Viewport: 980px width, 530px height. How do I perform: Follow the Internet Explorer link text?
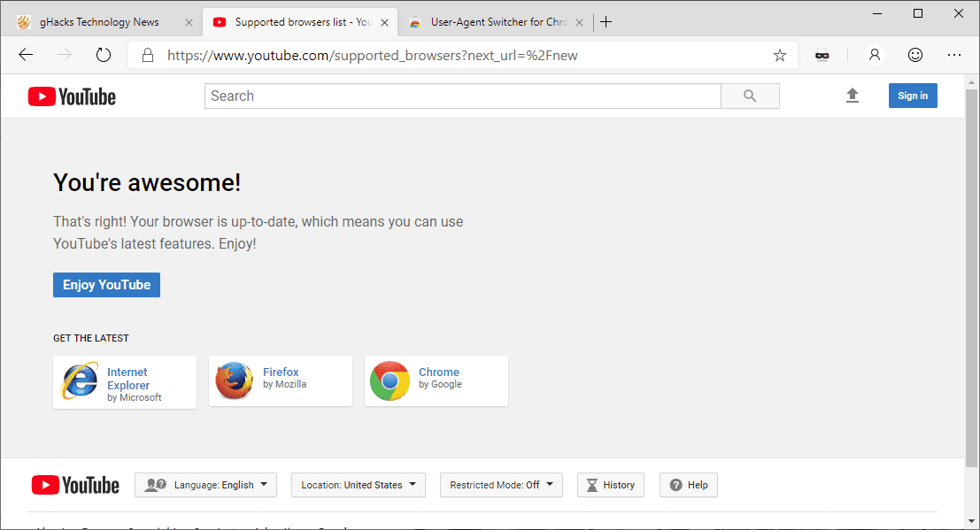128,379
